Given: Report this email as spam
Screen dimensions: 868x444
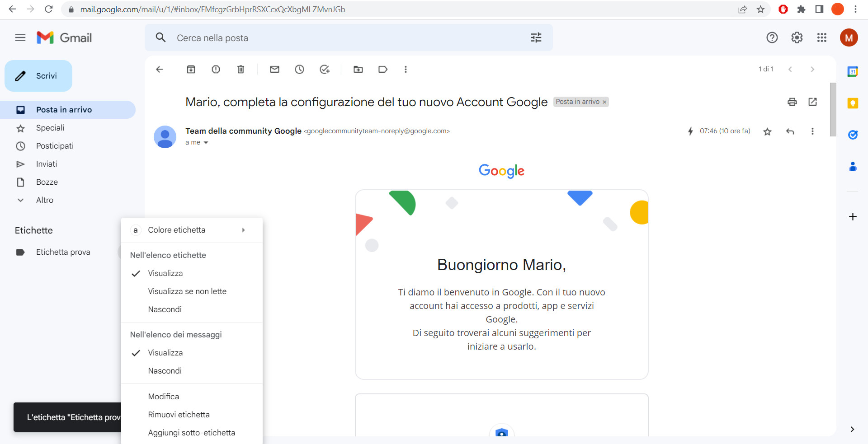Looking at the screenshot, I should click(216, 69).
